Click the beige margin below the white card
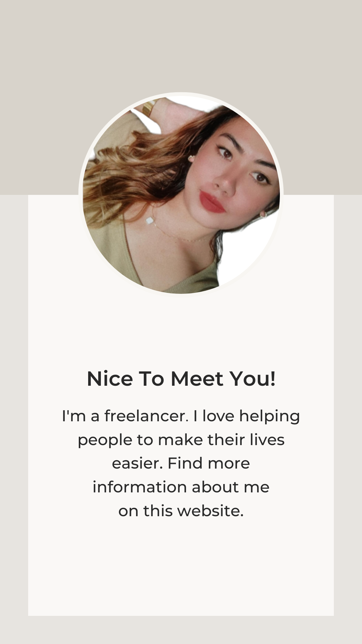 [181, 630]
